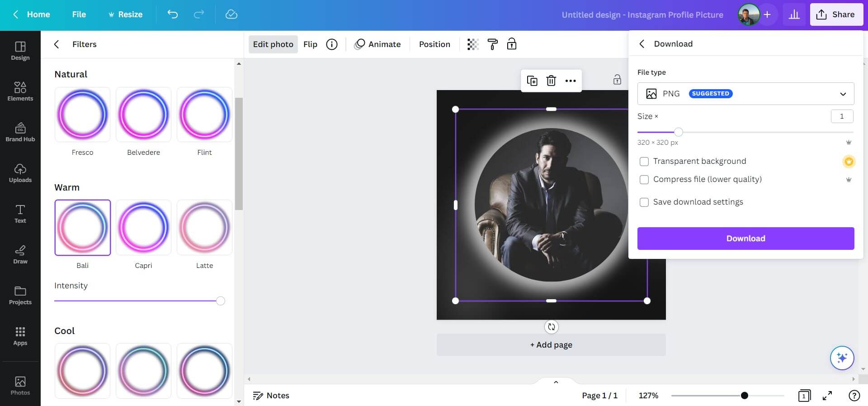
Task: Redo the last action
Action: pyautogui.click(x=198, y=14)
